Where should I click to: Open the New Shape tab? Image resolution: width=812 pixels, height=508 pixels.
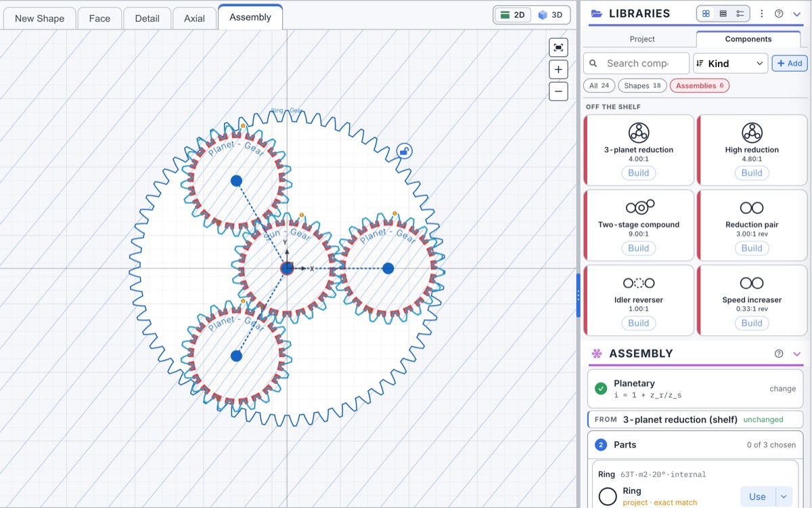(x=39, y=18)
